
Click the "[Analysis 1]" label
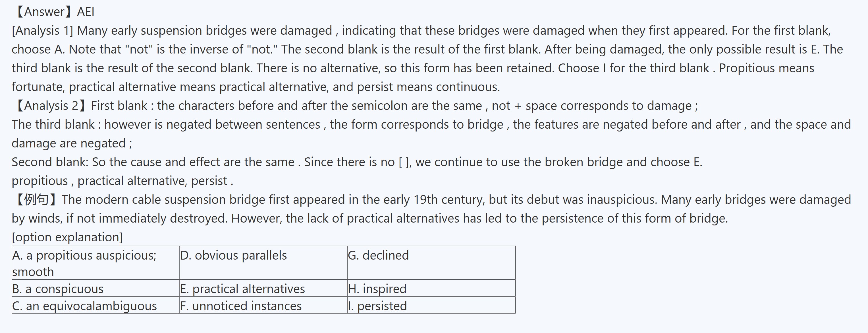42,31
